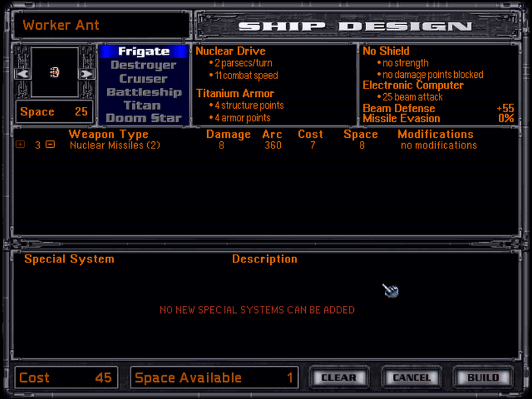The width and height of the screenshot is (532, 399).
Task: Click the Cost 45 readout
Action: 66,377
